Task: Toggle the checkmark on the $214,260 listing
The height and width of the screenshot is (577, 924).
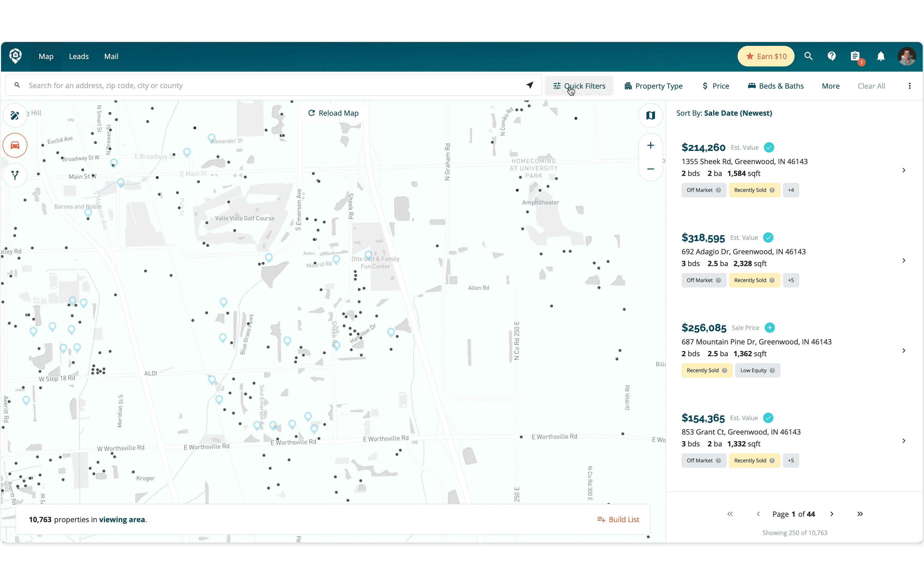Action: pyautogui.click(x=769, y=147)
